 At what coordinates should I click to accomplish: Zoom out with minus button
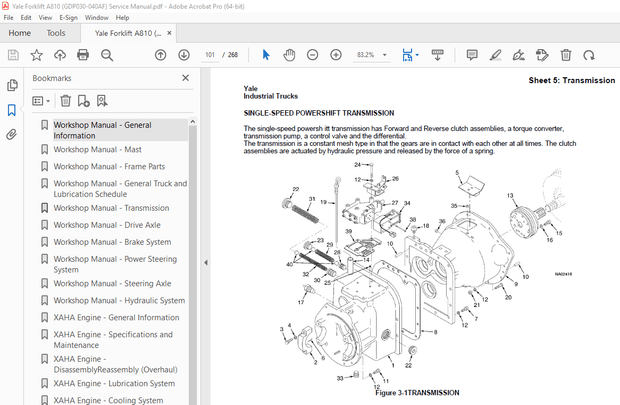click(312, 55)
